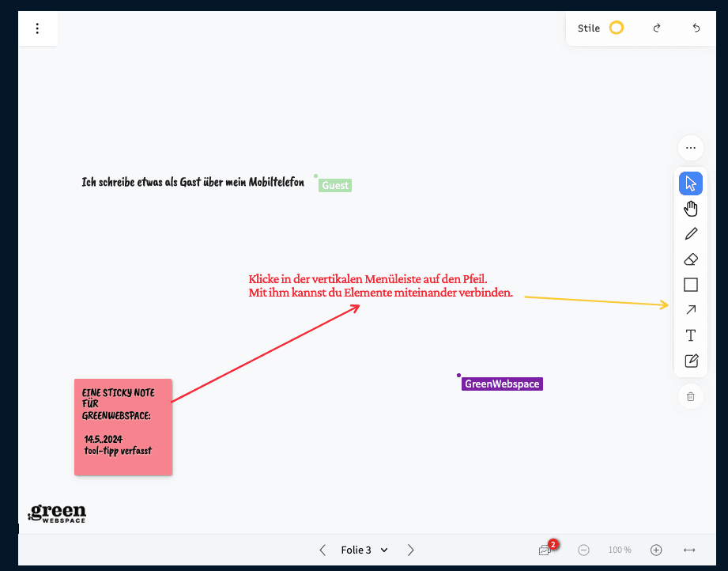728x571 pixels.
Task: Select the Arrow connector tool
Action: click(691, 310)
